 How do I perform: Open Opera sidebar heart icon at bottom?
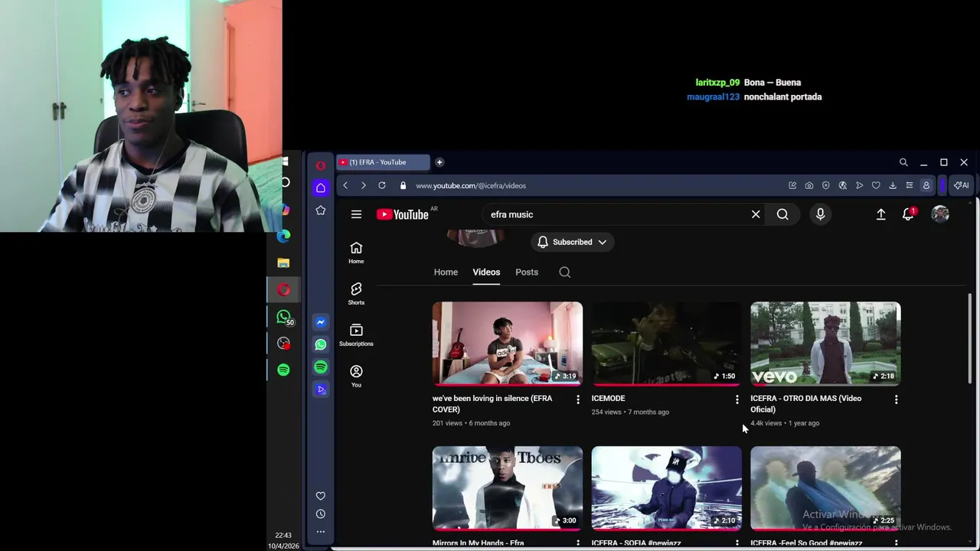[x=321, y=496]
